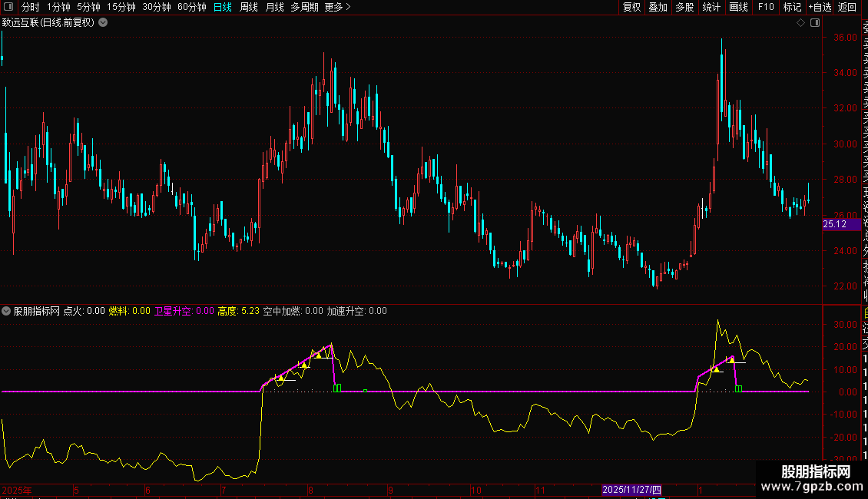Image resolution: width=868 pixels, height=499 pixels.
Task: Select the 分时 intraday tab
Action: (30, 7)
